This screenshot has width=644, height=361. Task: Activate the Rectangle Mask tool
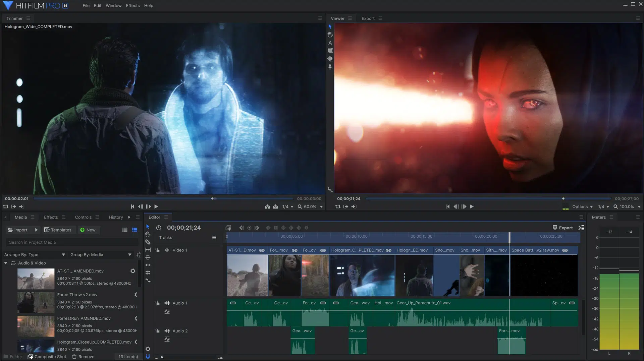330,51
